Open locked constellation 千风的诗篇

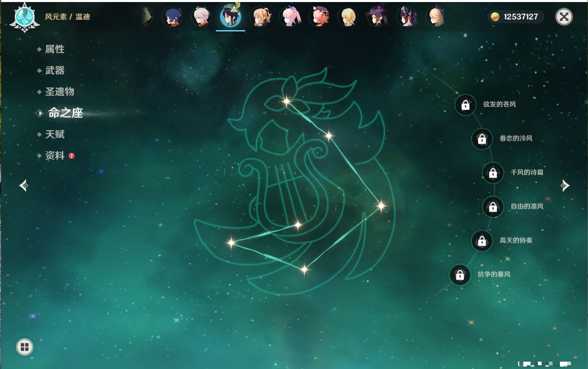[x=493, y=173]
